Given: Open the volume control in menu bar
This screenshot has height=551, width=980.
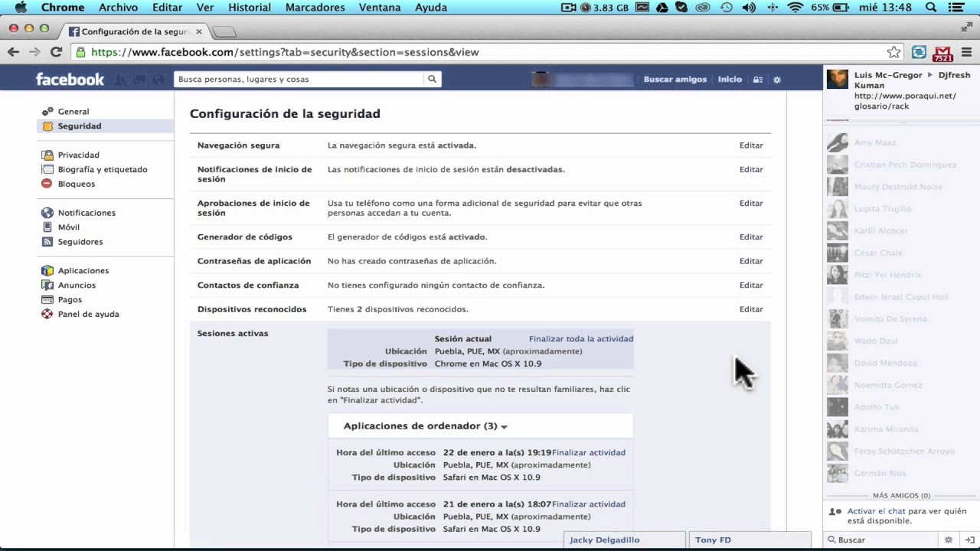Looking at the screenshot, I should [x=749, y=8].
